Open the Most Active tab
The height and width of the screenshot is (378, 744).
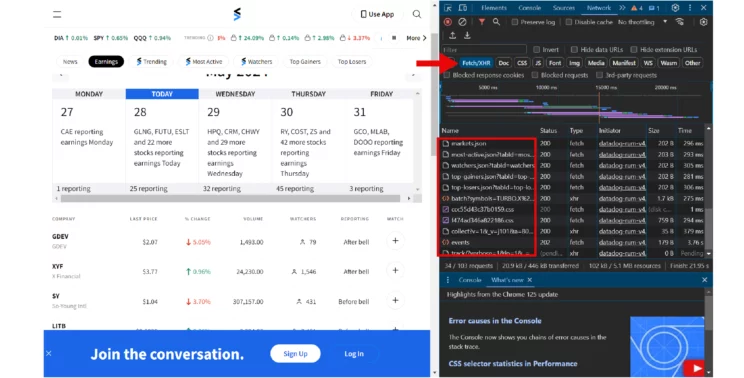(204, 62)
